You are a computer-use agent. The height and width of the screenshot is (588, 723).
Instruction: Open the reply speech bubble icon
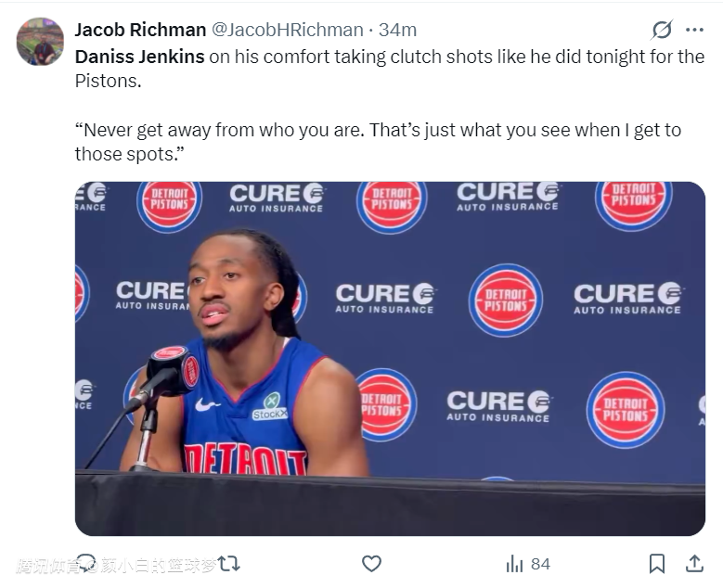pos(85,562)
